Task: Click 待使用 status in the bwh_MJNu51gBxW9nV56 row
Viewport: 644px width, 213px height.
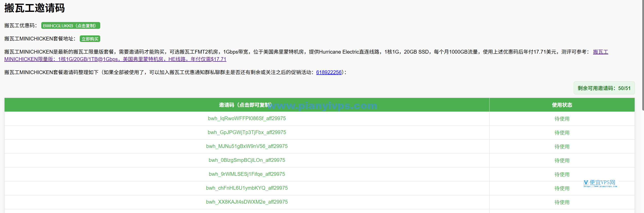Action: point(562,146)
